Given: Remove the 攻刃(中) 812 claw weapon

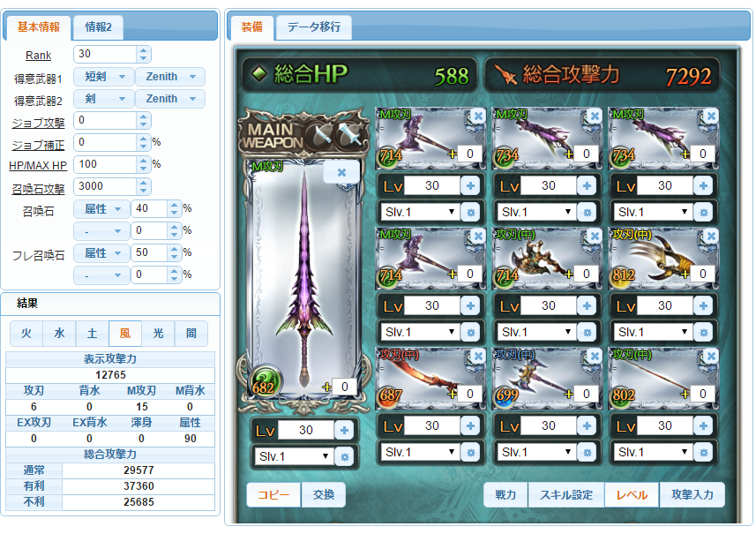Looking at the screenshot, I should pyautogui.click(x=711, y=236).
